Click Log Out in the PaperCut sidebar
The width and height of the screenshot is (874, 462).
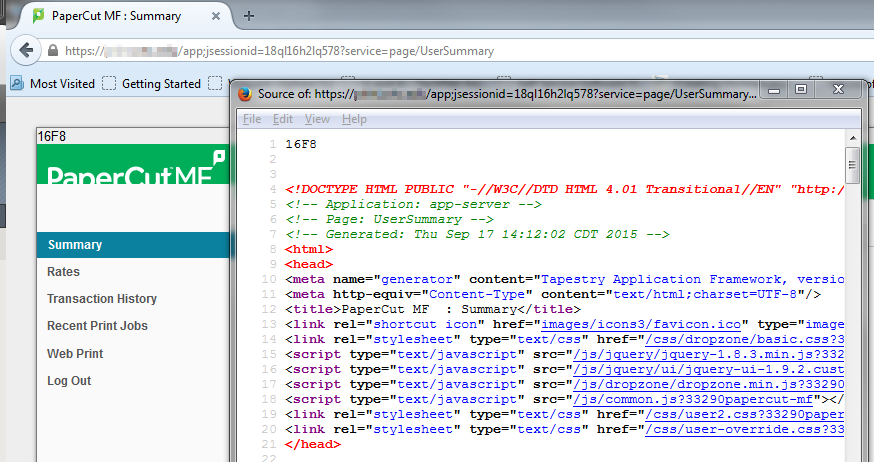69,381
